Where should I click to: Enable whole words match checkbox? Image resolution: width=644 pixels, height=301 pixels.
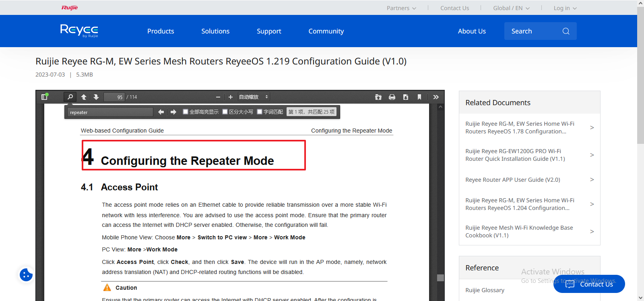click(260, 112)
